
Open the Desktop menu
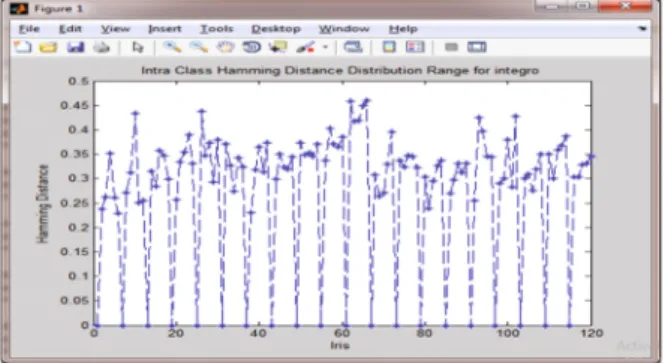tap(276, 29)
